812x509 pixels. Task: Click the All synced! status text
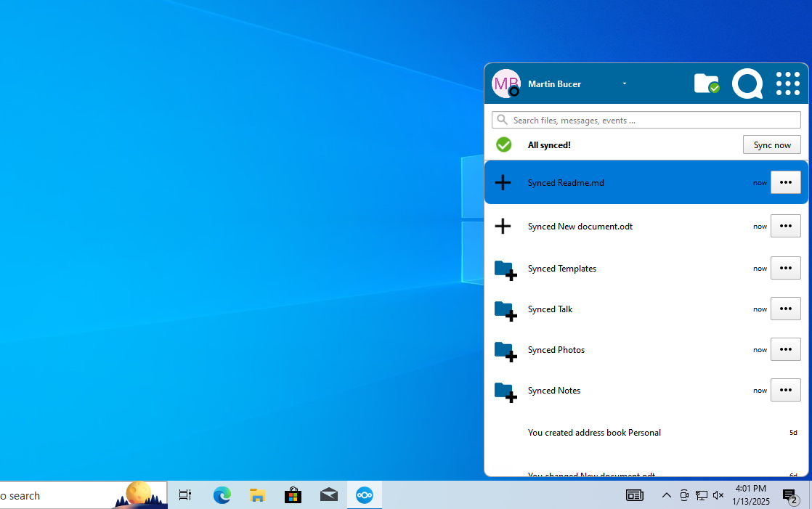pos(549,145)
